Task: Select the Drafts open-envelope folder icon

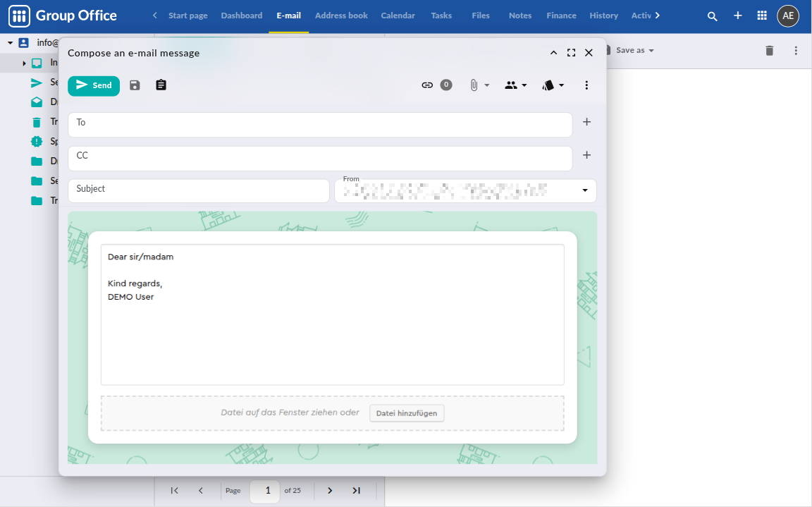Action: (x=37, y=102)
